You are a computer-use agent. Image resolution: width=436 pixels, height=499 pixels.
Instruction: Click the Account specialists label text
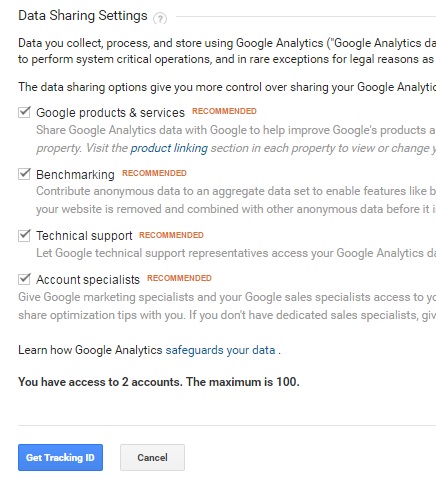[x=88, y=279]
